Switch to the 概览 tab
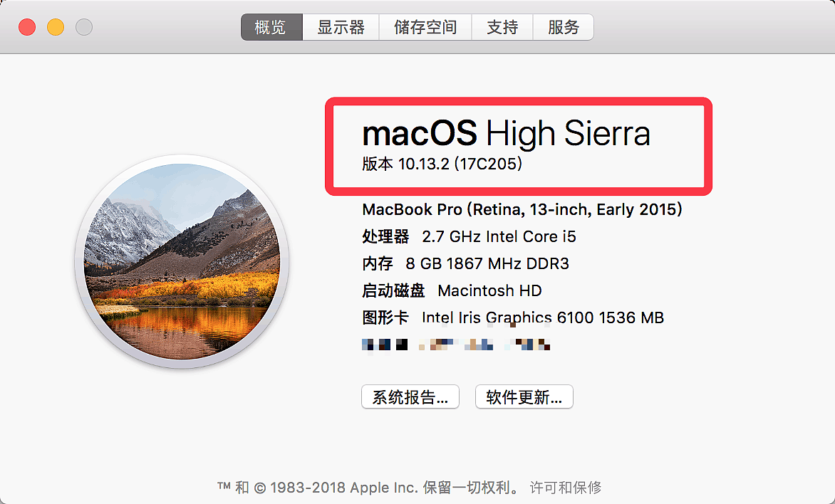 (x=271, y=28)
